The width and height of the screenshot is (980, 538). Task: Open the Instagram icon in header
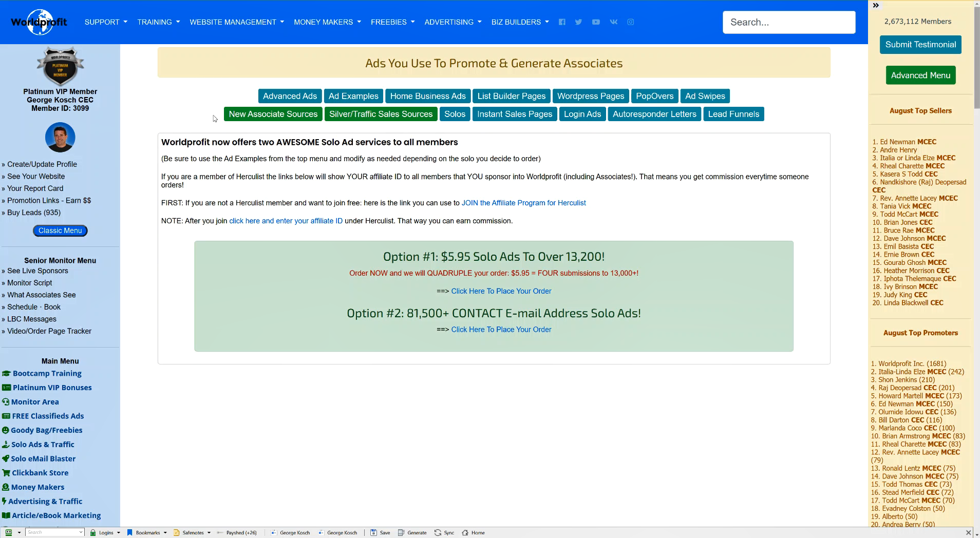point(631,22)
